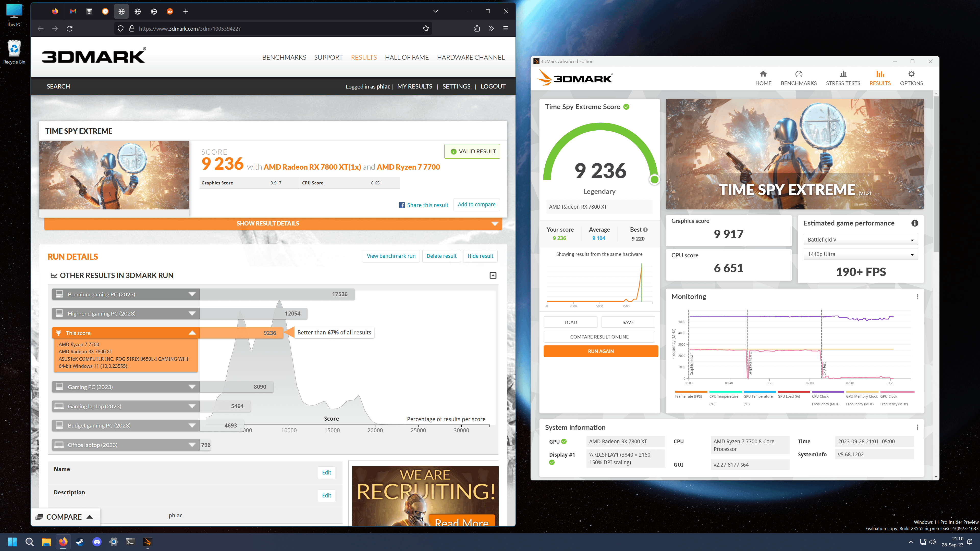Screen dimensions: 980x551
Task: Open Hall of Fame menu on website
Action: pyautogui.click(x=407, y=57)
